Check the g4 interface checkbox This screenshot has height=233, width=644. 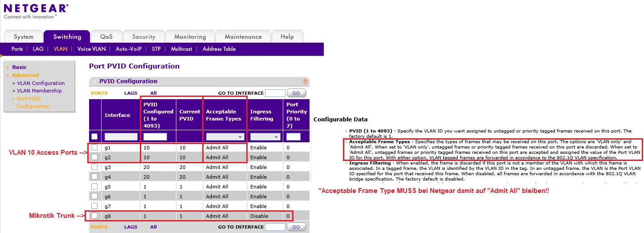click(94, 177)
